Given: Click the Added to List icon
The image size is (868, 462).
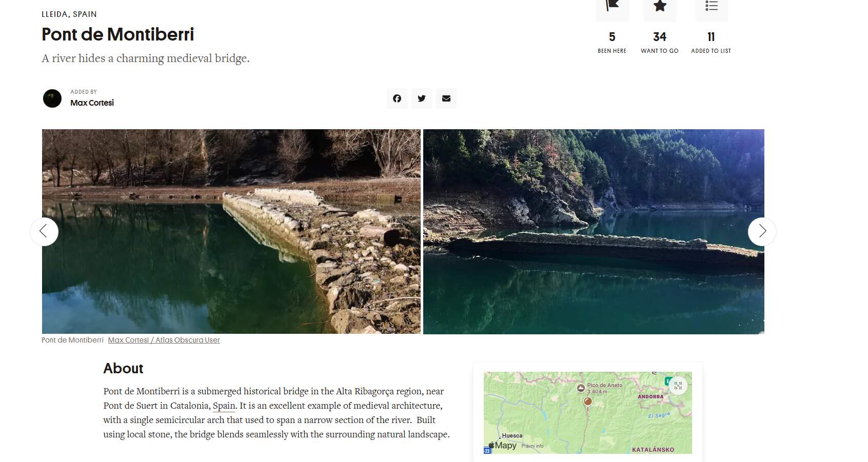Looking at the screenshot, I should (x=711, y=7).
